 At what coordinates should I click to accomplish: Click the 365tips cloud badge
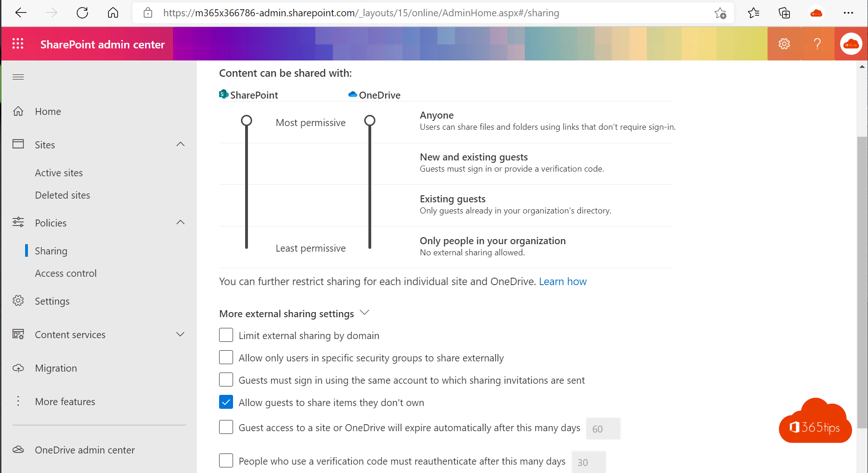pos(815,421)
